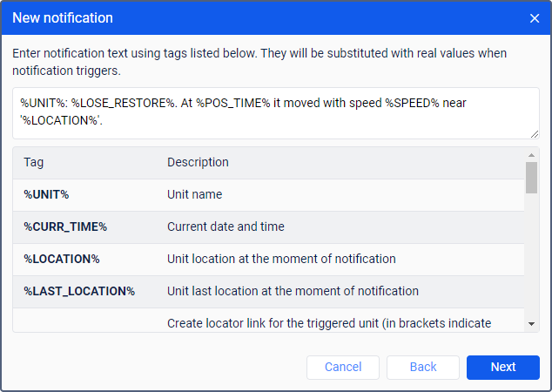
Task: Click the "Unit name" description cell
Action: (194, 194)
